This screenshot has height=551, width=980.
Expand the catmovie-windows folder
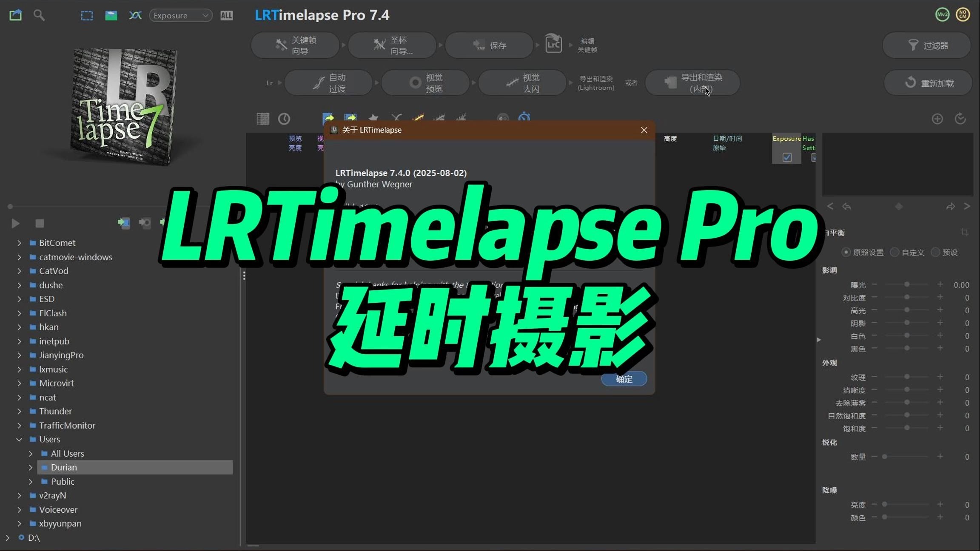click(19, 257)
